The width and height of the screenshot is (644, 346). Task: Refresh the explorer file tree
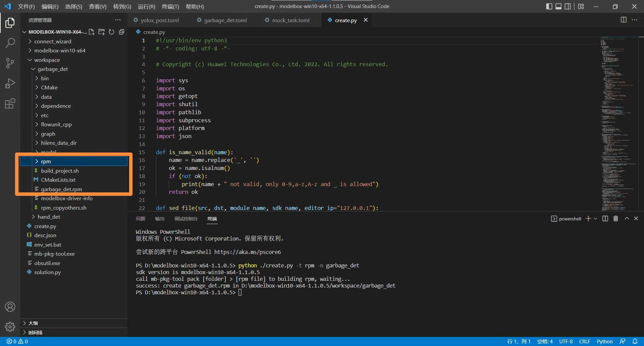pyautogui.click(x=111, y=32)
